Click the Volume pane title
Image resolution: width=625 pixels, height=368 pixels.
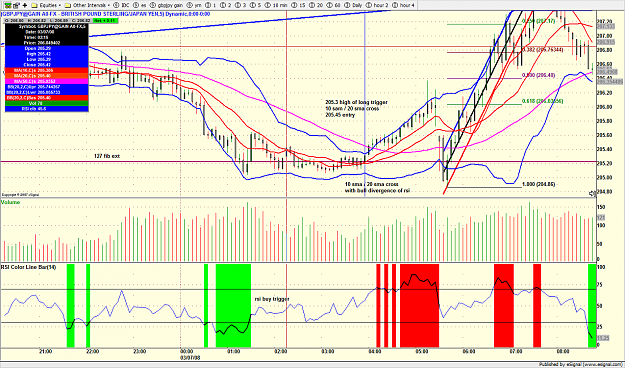(x=11, y=203)
